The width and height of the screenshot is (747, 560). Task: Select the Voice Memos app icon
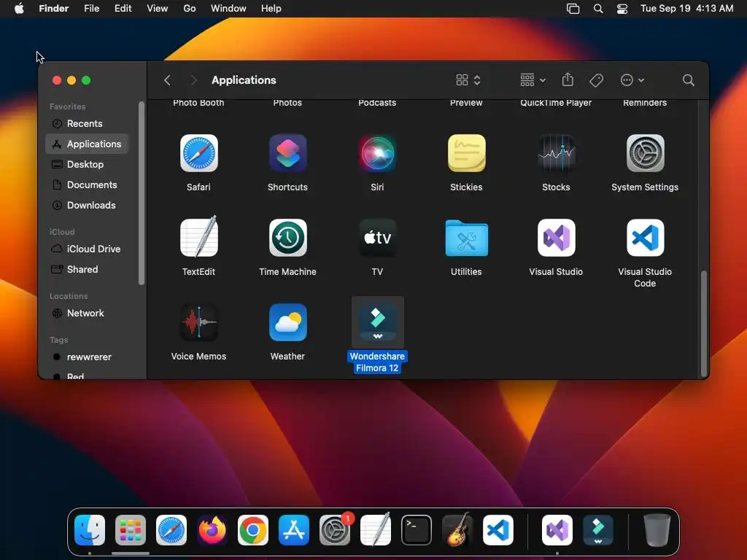coord(198,322)
